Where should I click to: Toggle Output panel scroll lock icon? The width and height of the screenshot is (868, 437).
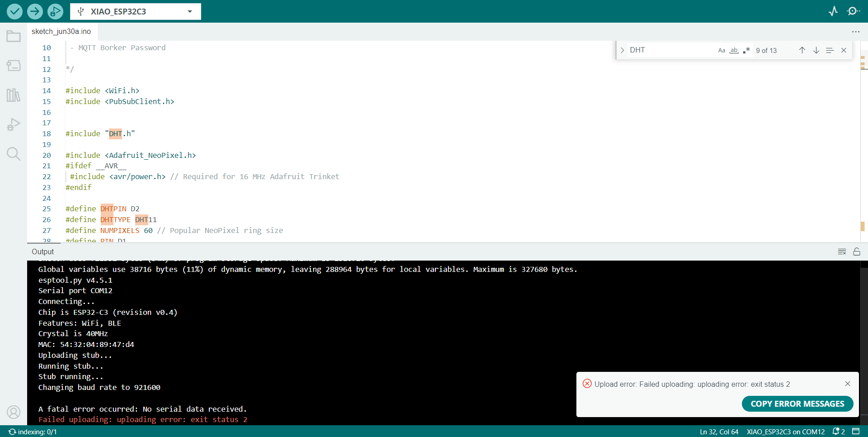(x=857, y=252)
